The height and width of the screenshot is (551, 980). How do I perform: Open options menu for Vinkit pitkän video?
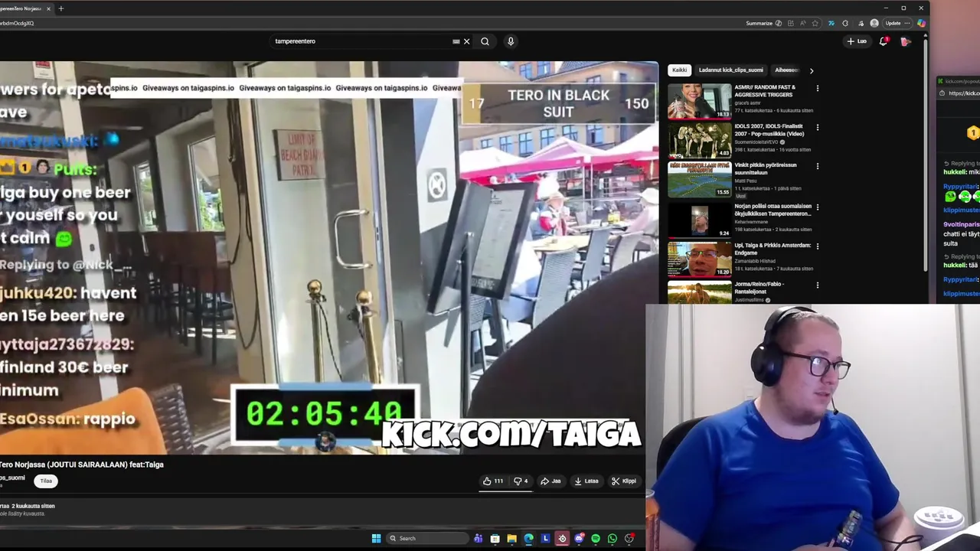tap(818, 166)
